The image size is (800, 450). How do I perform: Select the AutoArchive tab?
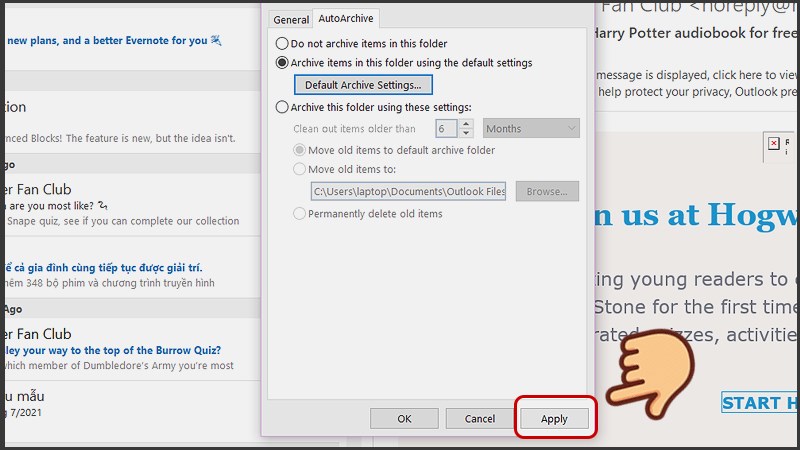pyautogui.click(x=346, y=18)
